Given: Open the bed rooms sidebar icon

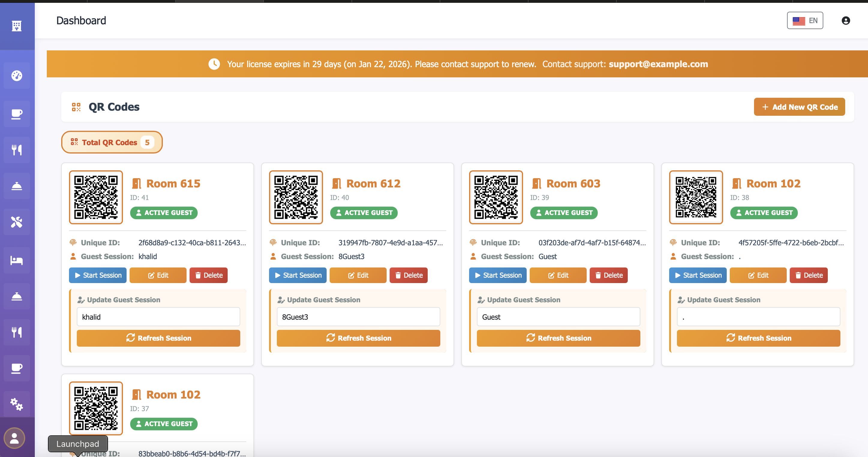Looking at the screenshot, I should pos(16,260).
